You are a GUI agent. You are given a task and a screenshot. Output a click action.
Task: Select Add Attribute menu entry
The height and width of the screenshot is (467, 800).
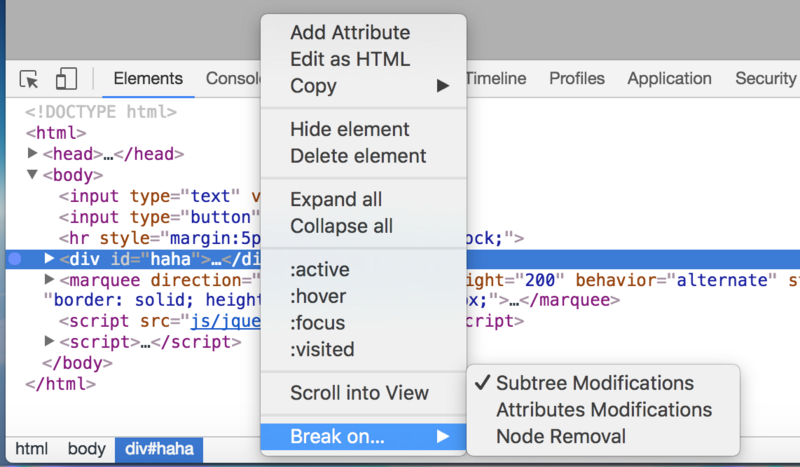(350, 33)
